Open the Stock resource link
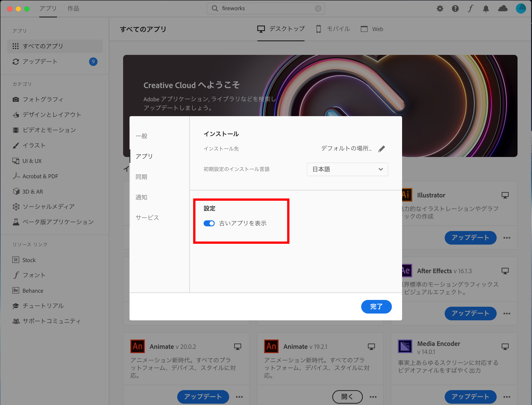The height and width of the screenshot is (405, 532). click(x=24, y=260)
